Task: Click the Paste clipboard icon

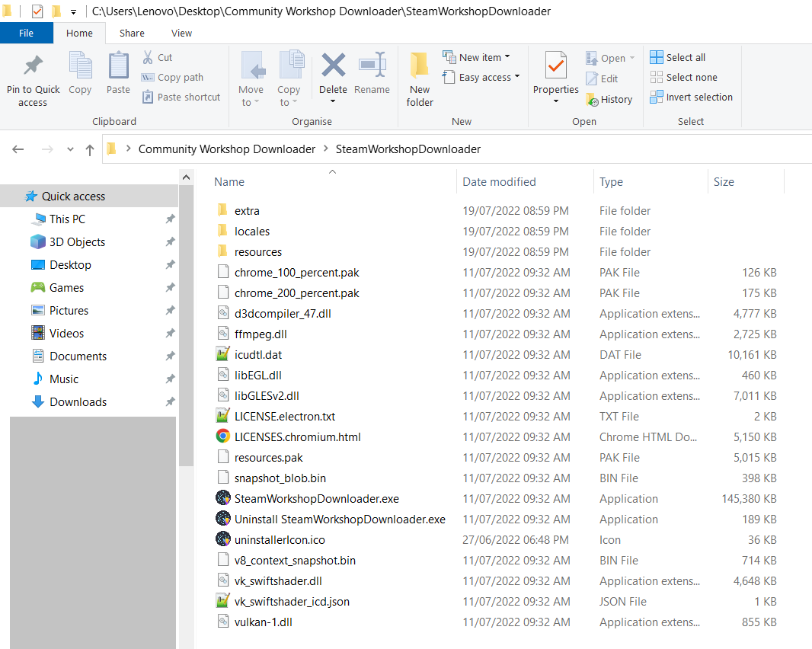Action: coord(119,66)
